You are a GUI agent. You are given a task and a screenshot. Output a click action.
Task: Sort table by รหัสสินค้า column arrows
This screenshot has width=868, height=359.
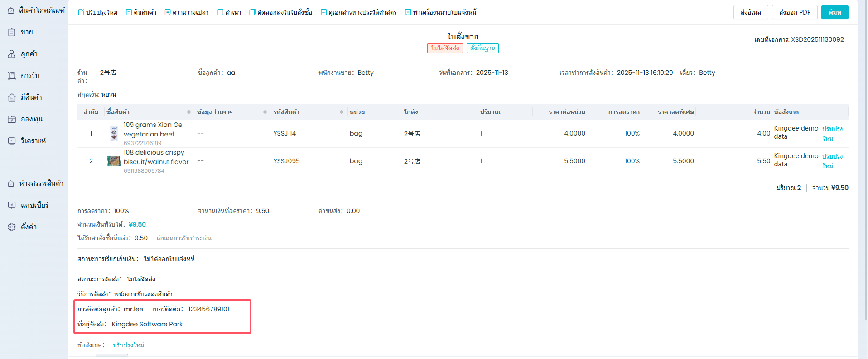pyautogui.click(x=342, y=112)
